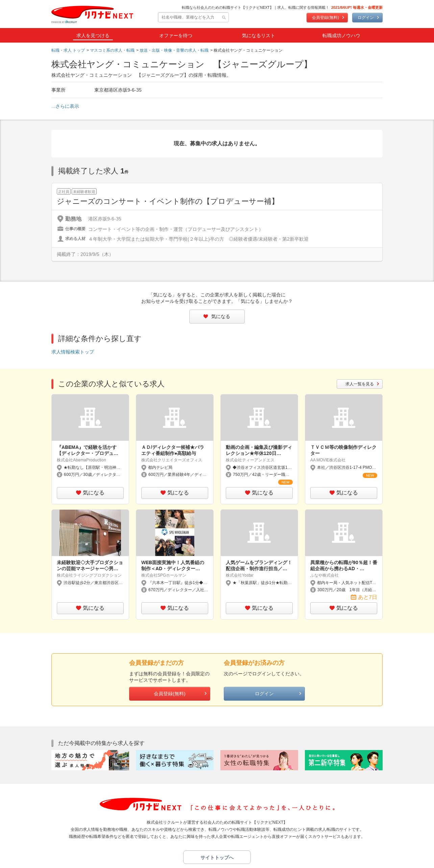
Task: Click 気になる on AA MOVIE card
Action: (344, 493)
